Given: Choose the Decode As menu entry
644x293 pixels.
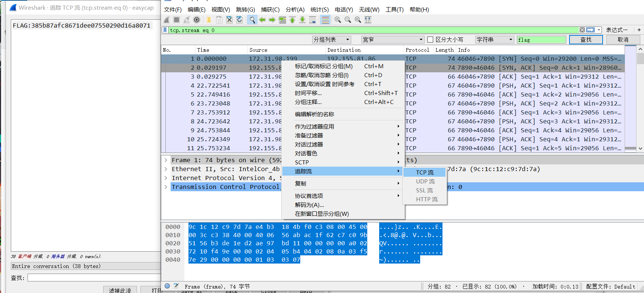Looking at the screenshot, I should [343, 205].
